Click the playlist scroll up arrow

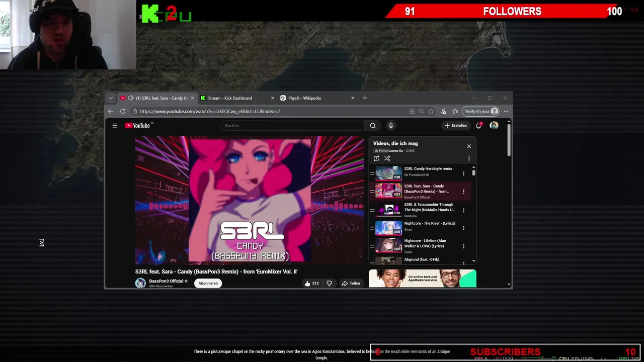point(473,167)
